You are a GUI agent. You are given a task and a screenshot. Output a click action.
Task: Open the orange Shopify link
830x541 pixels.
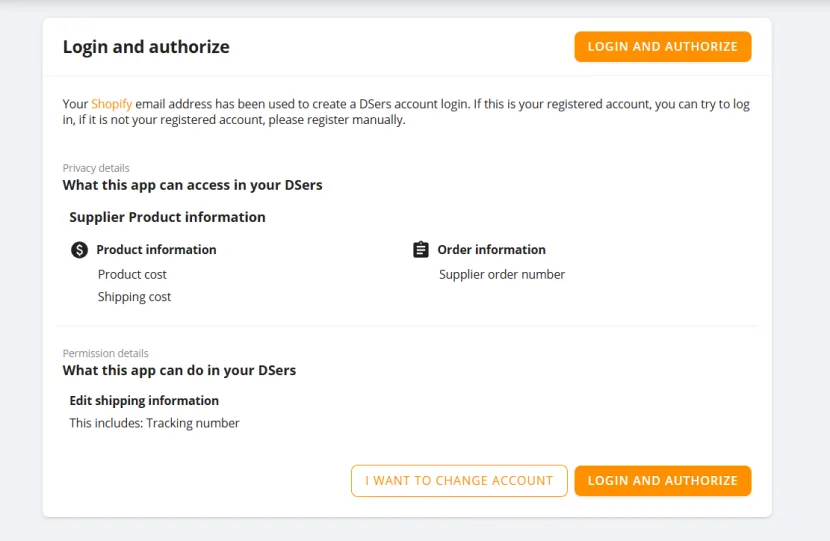111,104
